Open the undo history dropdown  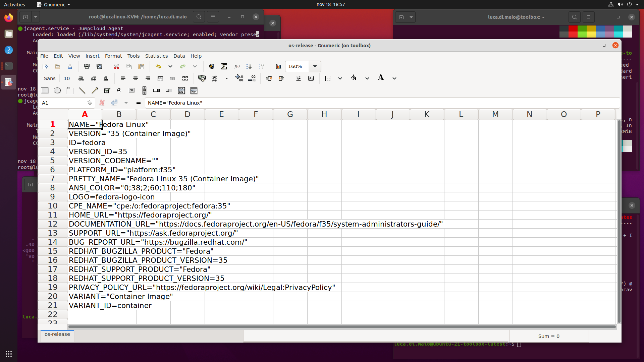170,66
